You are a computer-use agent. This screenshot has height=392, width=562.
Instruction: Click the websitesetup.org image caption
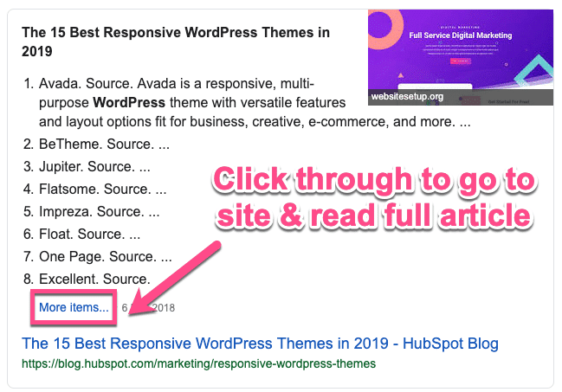407,96
